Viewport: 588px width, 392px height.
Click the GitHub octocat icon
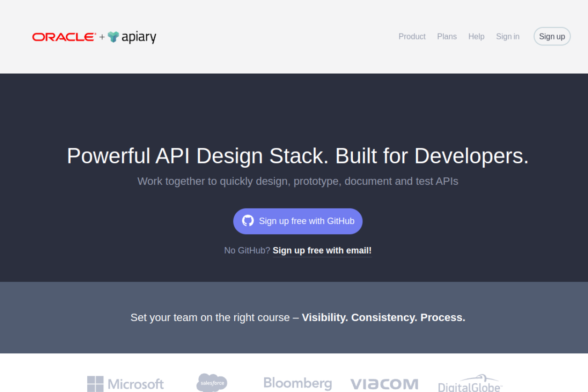click(248, 221)
